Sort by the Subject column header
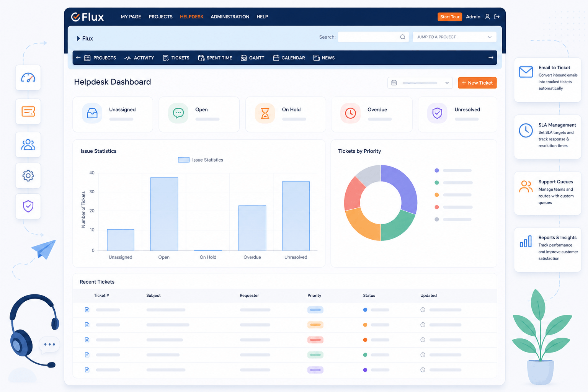Viewport: 588px width, 392px height. [x=154, y=296]
